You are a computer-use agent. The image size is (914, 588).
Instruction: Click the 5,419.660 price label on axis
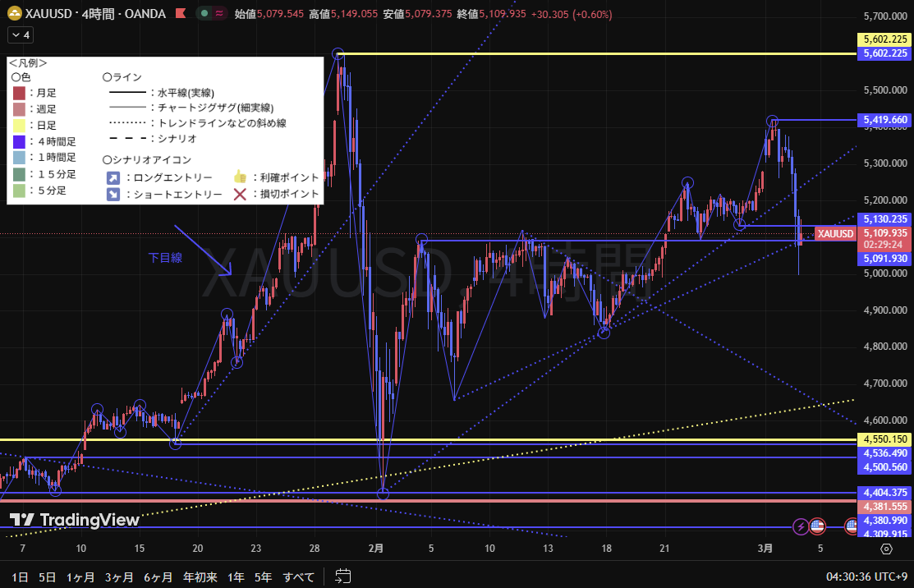click(x=884, y=120)
